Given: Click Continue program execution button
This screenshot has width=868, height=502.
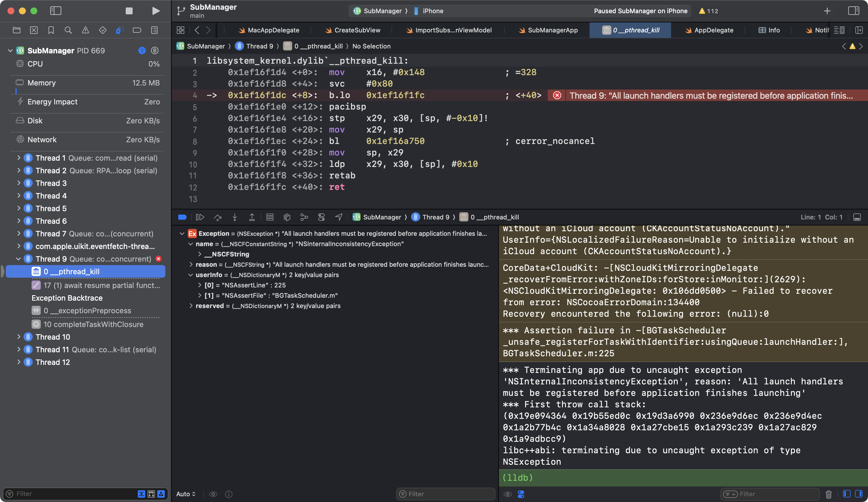Looking at the screenshot, I should (200, 217).
